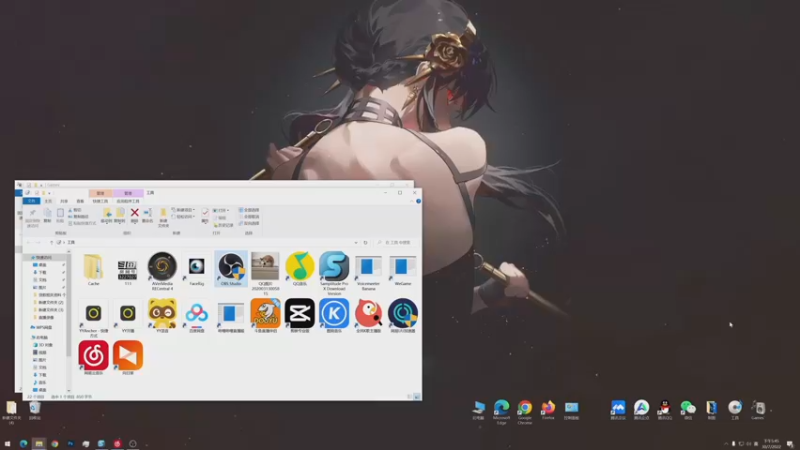Image resolution: width=800 pixels, height=450 pixels.
Task: Open the notification center icon
Action: point(790,444)
